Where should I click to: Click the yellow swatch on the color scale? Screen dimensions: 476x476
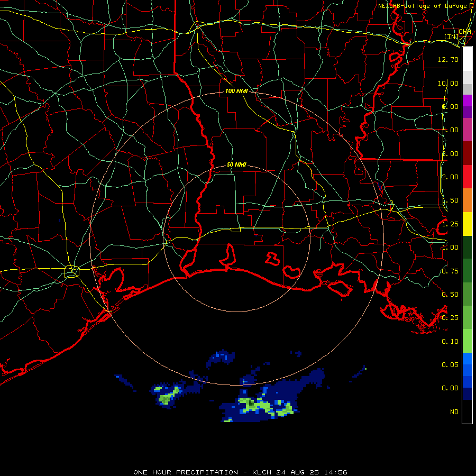click(467, 224)
